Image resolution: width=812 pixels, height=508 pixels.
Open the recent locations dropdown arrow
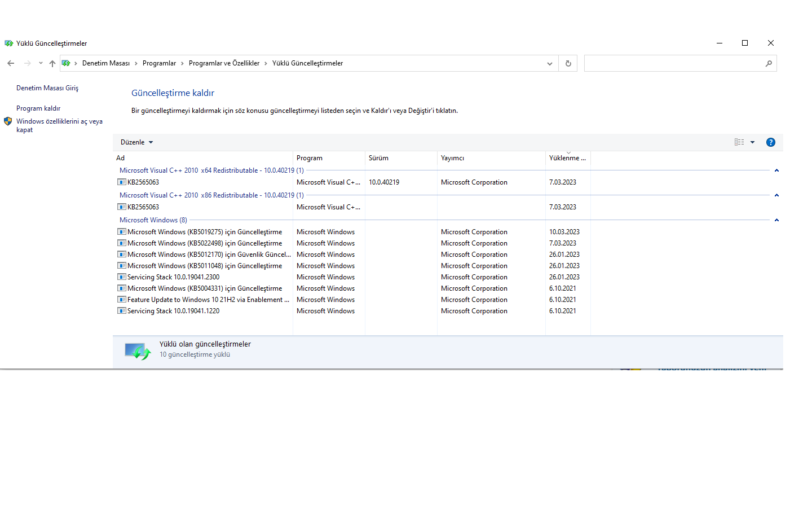tap(41, 63)
